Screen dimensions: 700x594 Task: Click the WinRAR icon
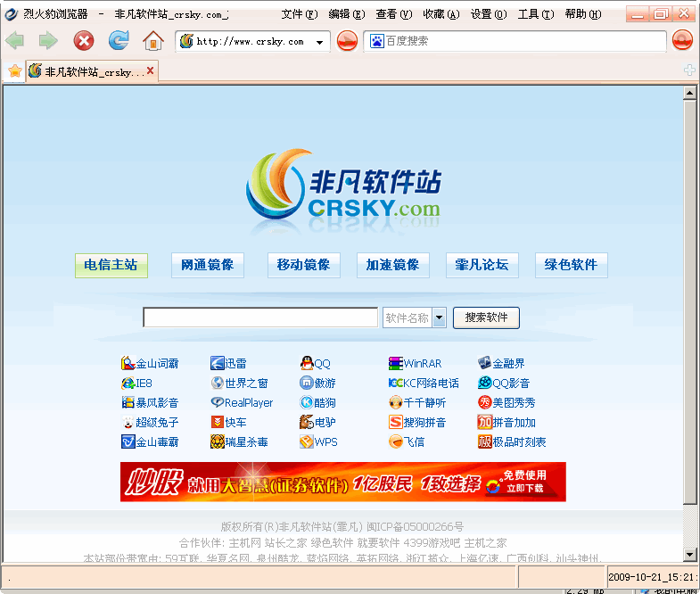coord(396,363)
